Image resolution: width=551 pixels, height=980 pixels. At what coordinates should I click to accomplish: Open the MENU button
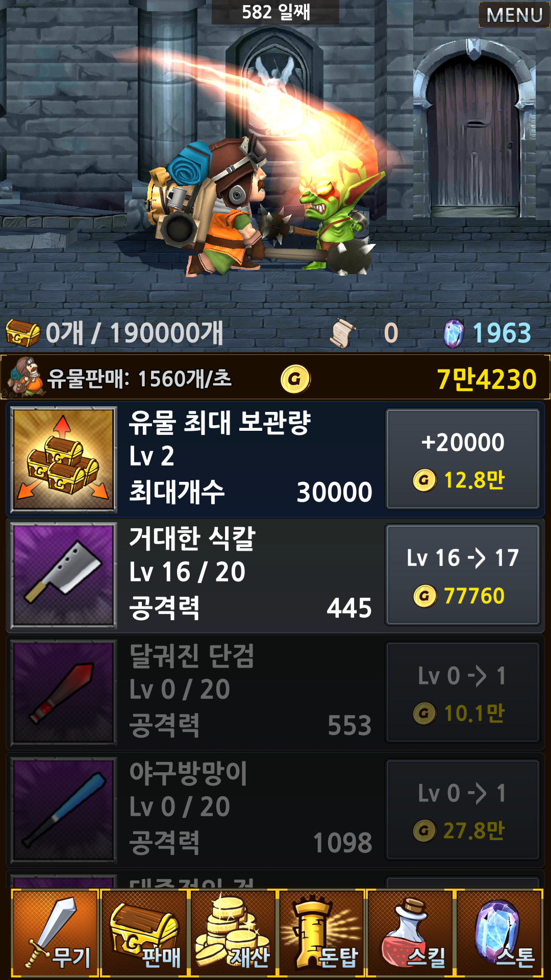pos(514,15)
